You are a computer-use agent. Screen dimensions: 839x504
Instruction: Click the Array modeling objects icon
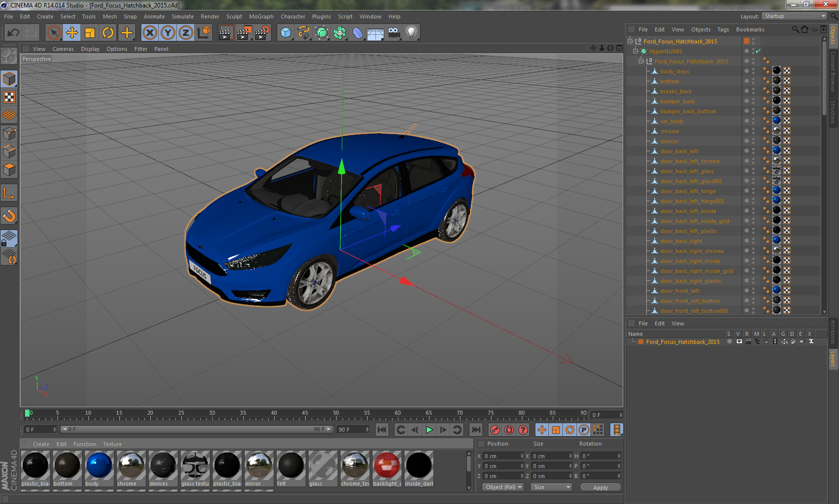pos(340,33)
